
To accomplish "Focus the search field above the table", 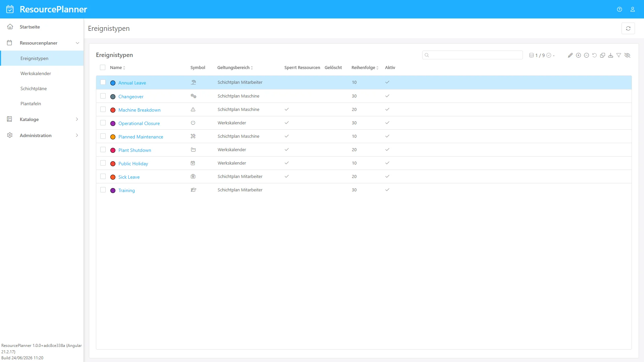I will (472, 55).
